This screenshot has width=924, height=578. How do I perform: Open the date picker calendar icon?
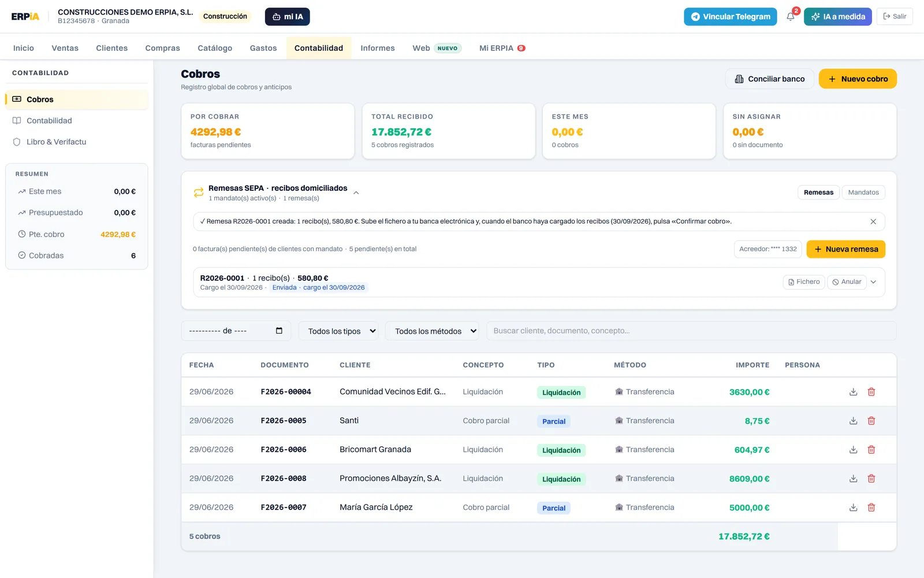click(279, 331)
